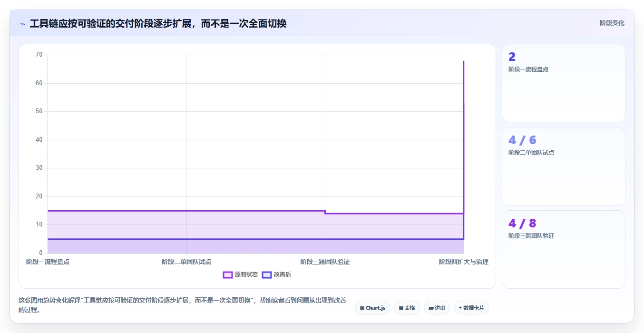The image size is (644, 333).
Task: Open the card showing 4 / 6
Action: pyautogui.click(x=564, y=166)
